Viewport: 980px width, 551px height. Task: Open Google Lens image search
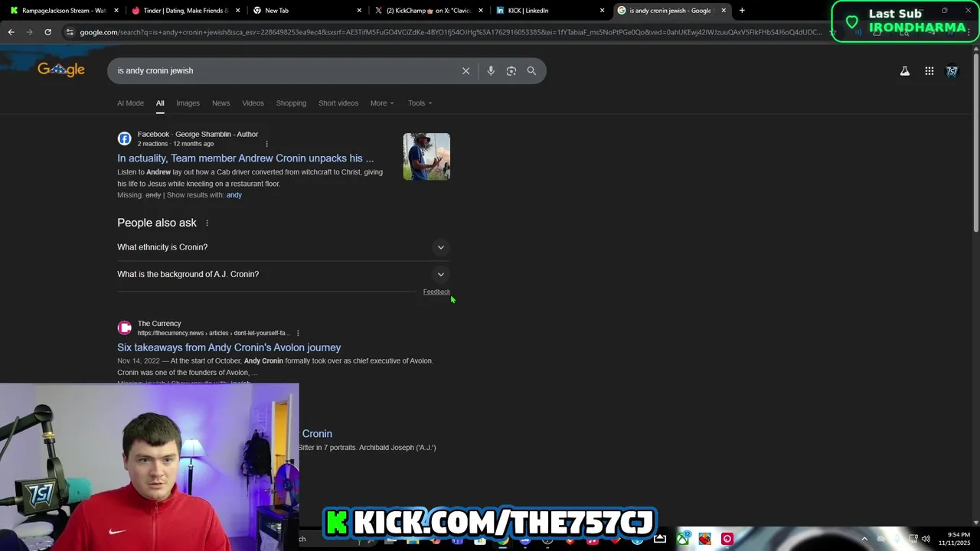(511, 70)
